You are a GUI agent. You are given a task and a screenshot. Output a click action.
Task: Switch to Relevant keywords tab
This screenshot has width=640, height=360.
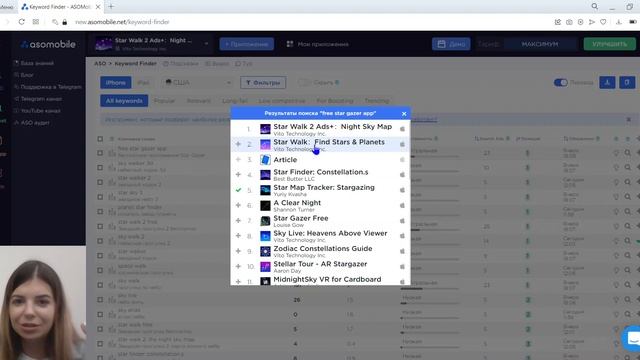tap(199, 101)
